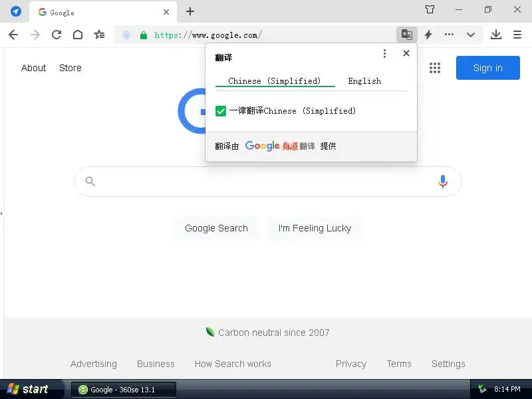The width and height of the screenshot is (532, 399).
Task: Click the Google Search button
Action: coord(217,228)
